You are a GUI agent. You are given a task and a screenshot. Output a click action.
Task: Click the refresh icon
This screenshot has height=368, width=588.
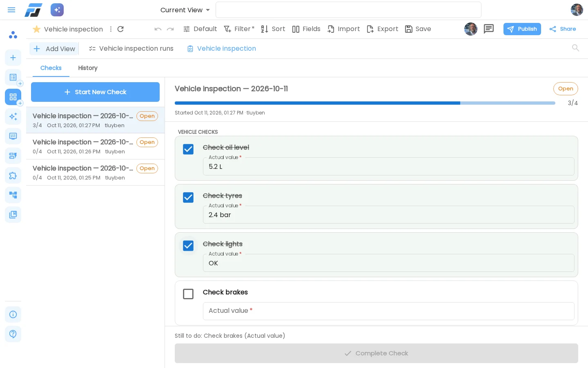(120, 29)
